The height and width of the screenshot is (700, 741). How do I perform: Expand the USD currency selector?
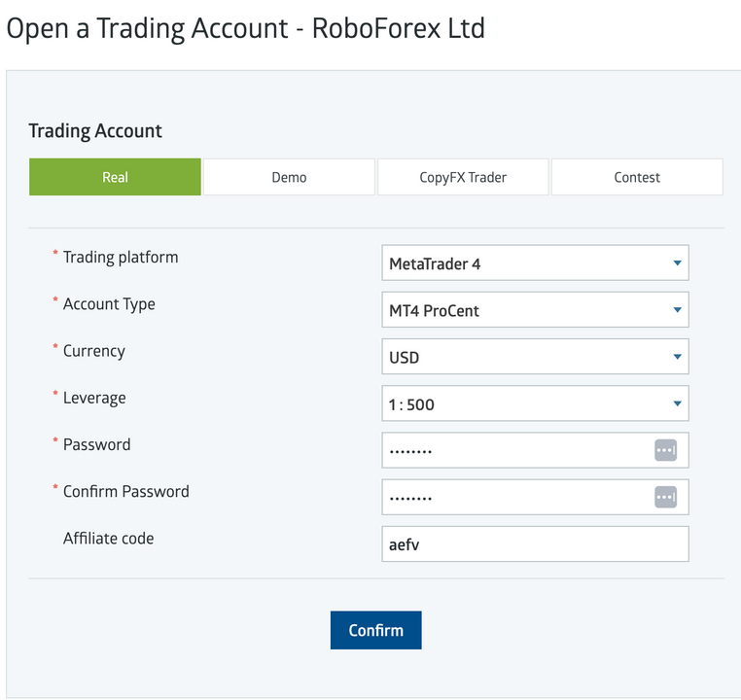(x=535, y=356)
